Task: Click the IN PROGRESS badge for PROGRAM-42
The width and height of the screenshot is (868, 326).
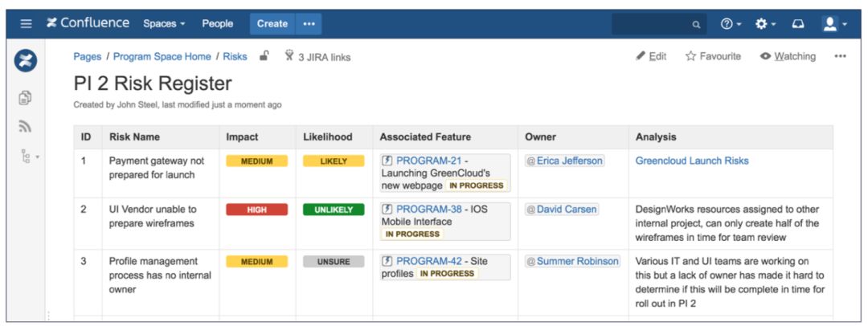Action: (448, 274)
